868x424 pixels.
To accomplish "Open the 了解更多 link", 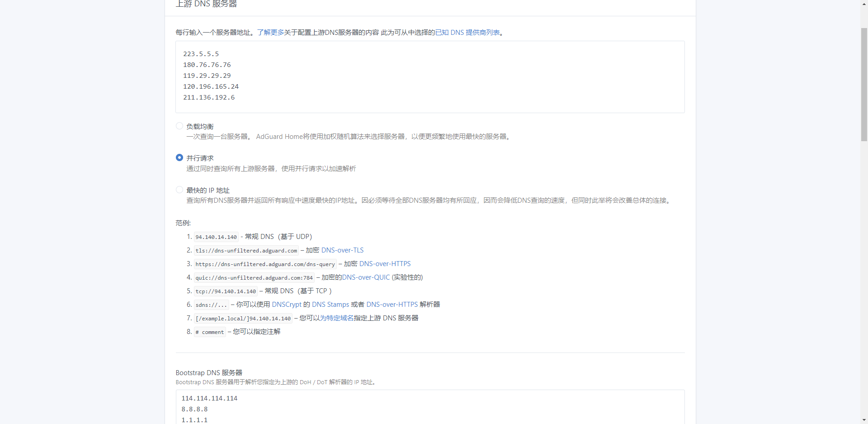I will coord(270,33).
